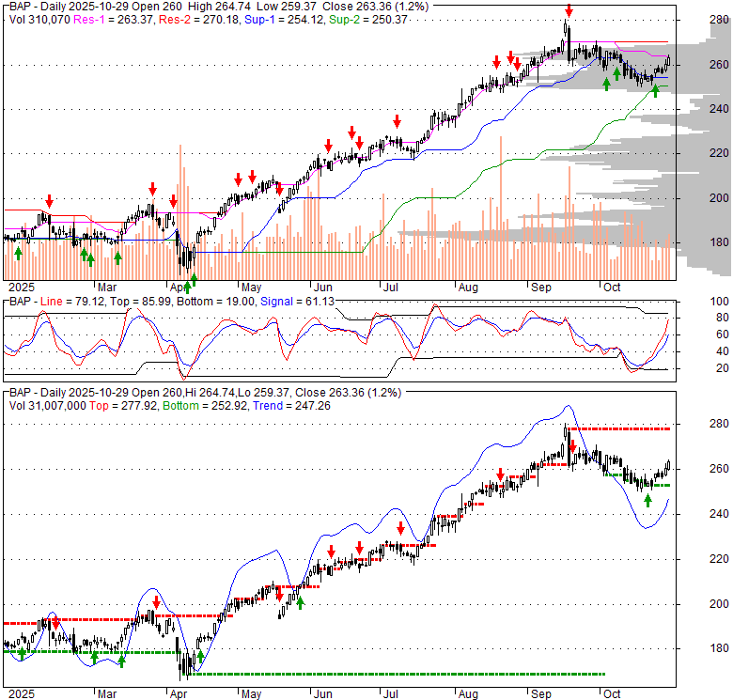The image size is (733, 700).
Task: Click the 'Vol 31,007,000' readout in bottom chart
Action: (48, 406)
